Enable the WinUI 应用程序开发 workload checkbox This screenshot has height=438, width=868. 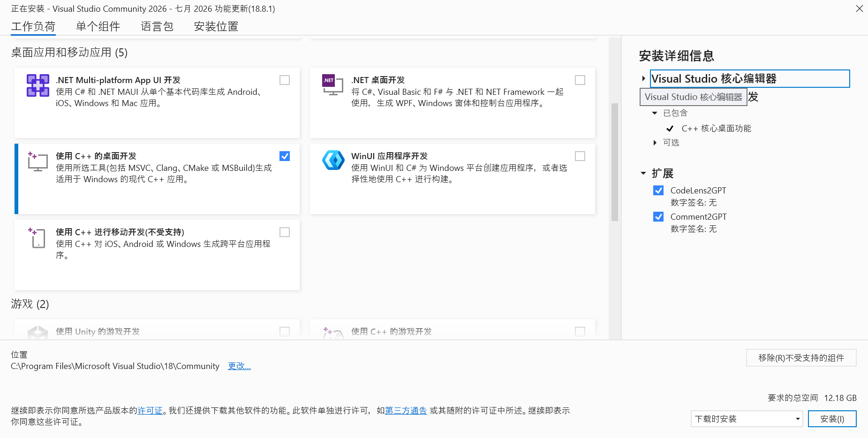tap(580, 156)
